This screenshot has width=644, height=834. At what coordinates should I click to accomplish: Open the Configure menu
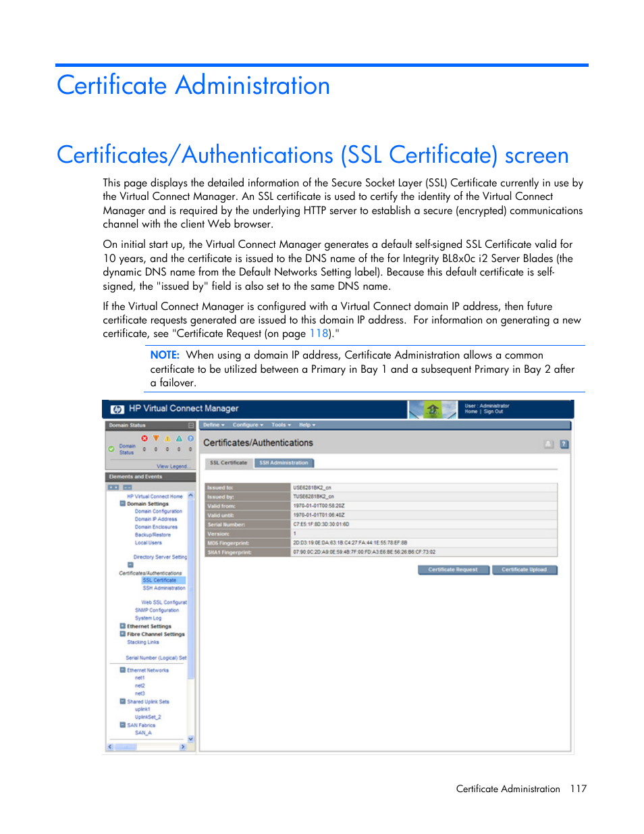[248, 425]
